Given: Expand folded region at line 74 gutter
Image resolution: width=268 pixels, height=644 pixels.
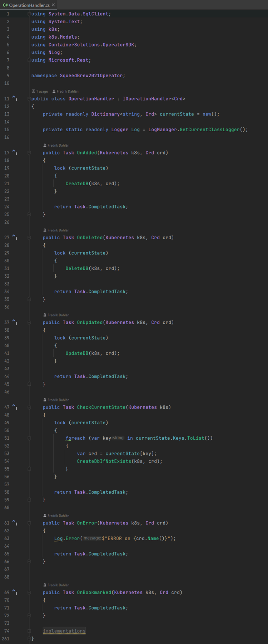Looking at the screenshot, I should (x=29, y=631).
